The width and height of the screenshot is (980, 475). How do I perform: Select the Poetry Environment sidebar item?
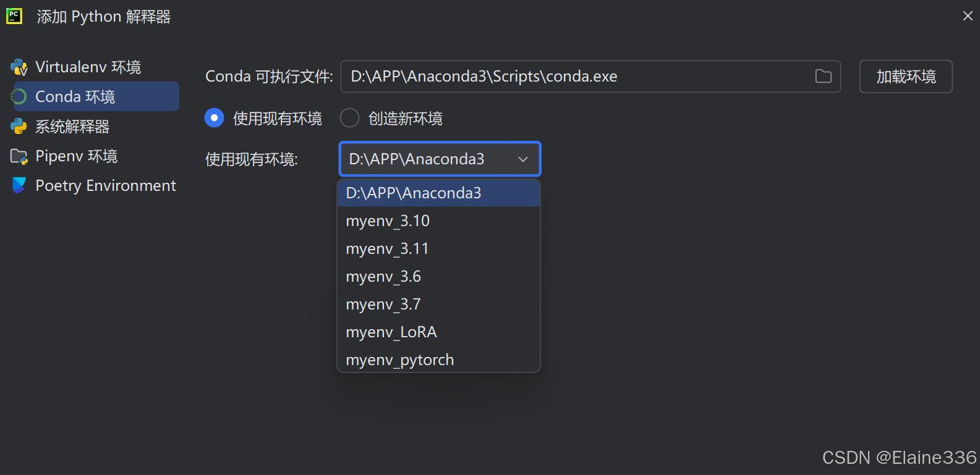coord(95,185)
